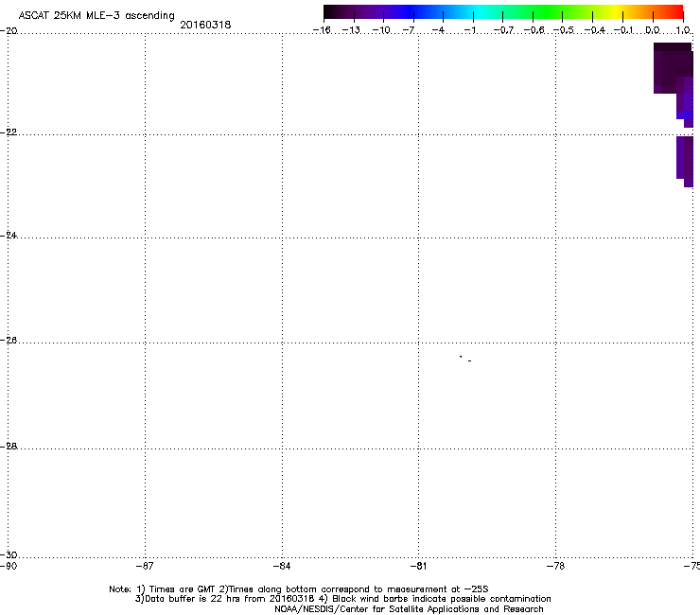Select the date 20160318 beneath the plot title

pyautogui.click(x=205, y=25)
